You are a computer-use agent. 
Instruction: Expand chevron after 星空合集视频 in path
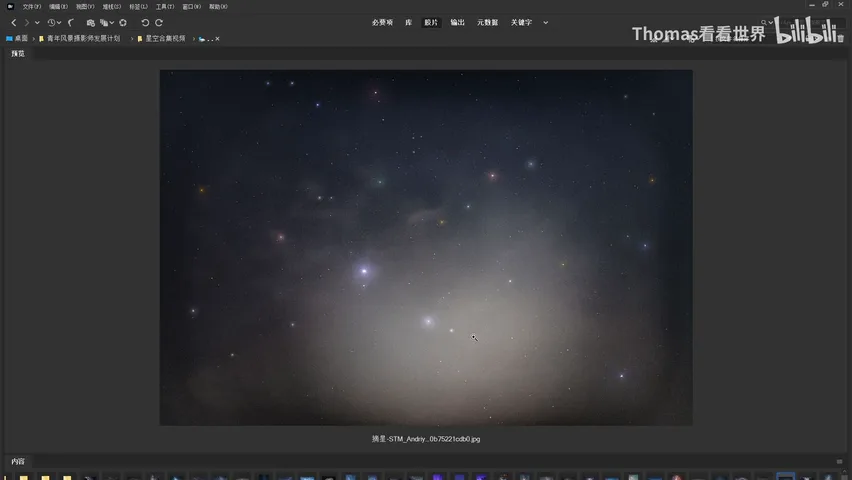(193, 39)
